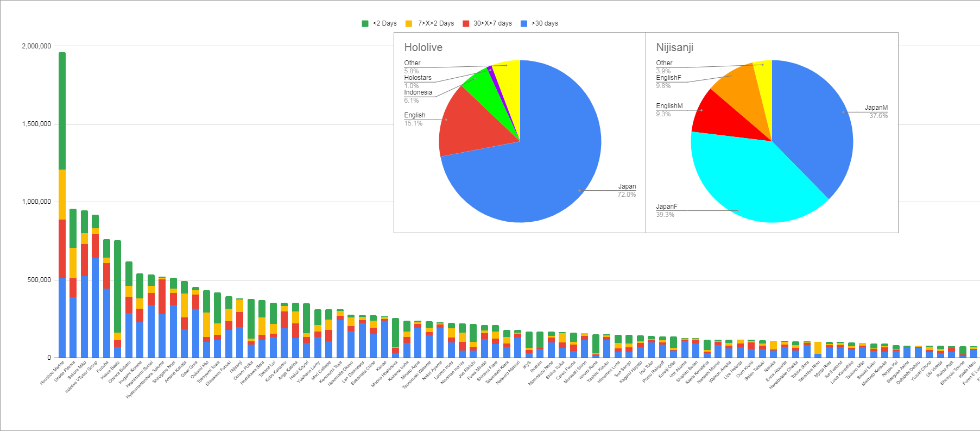
Task: Click the 'Other' 3.9% label in Nijisanji pie
Action: coord(664,67)
